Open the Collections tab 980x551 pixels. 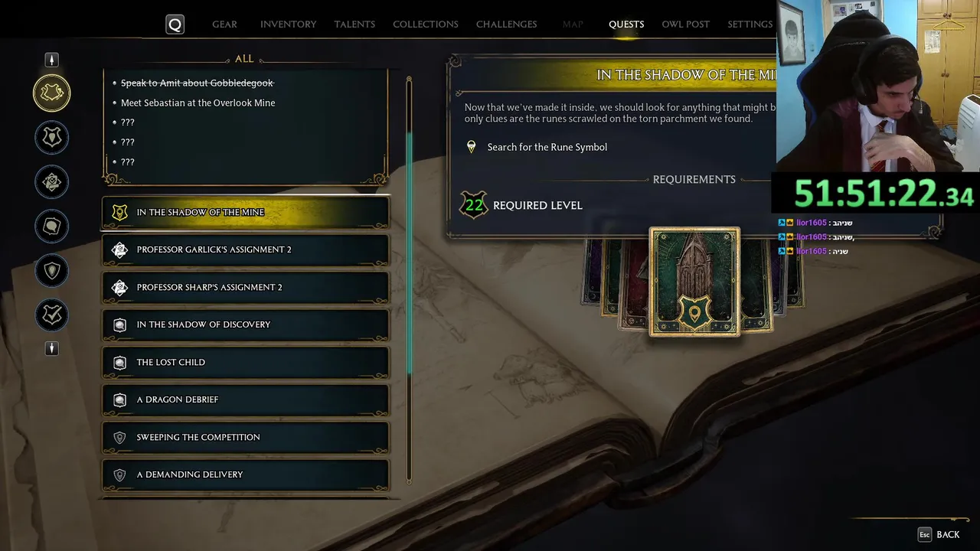click(x=426, y=24)
